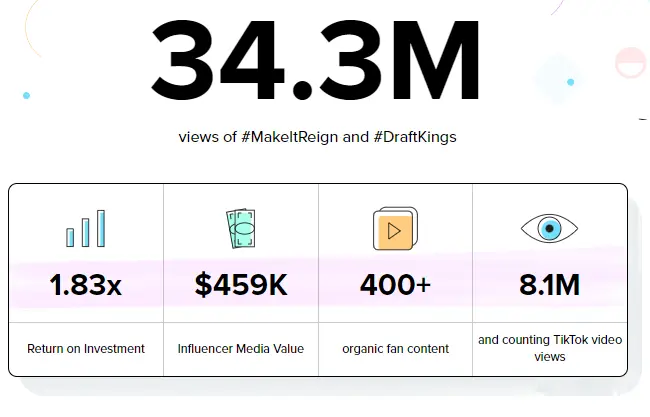The width and height of the screenshot is (650, 417).
Task: Click the bar chart icon above 1.83x
Action: coord(85,229)
